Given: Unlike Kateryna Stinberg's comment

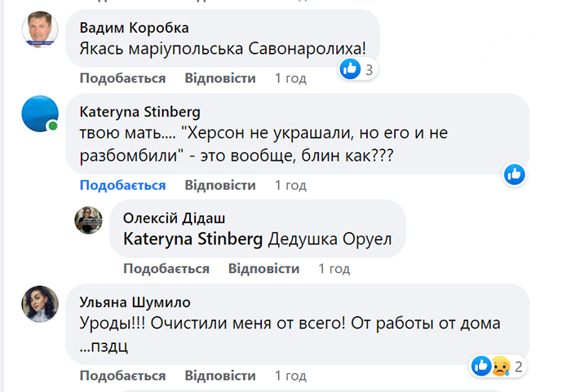Looking at the screenshot, I should pos(122,185).
